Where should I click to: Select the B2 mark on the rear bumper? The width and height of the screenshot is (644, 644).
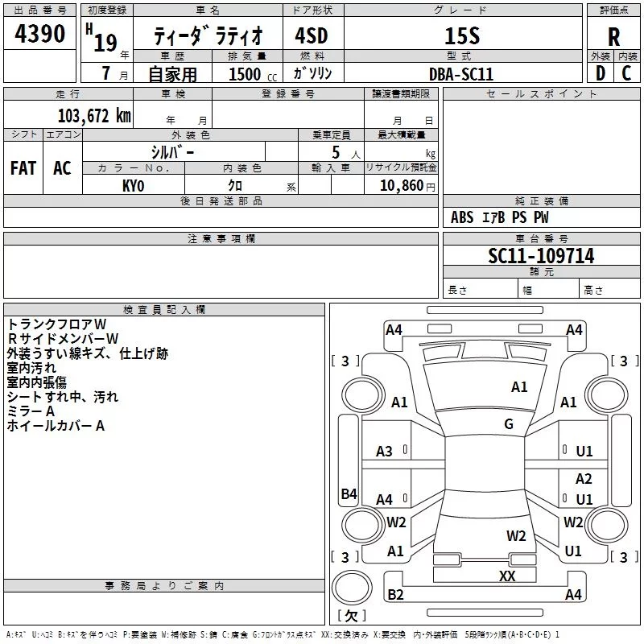coord(395,594)
